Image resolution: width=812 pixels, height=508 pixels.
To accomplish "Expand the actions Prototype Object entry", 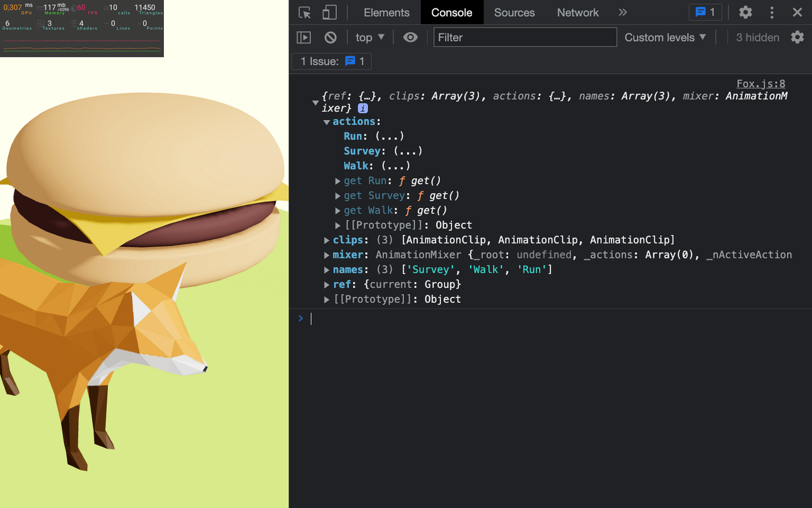I will click(x=337, y=225).
